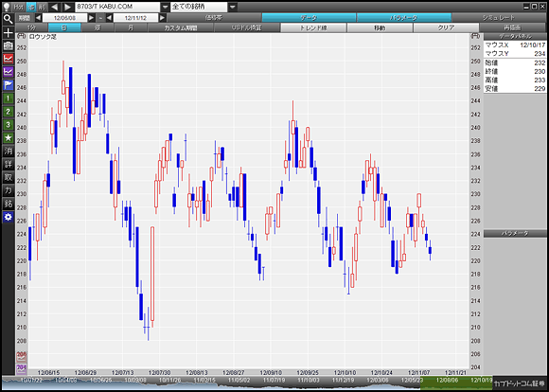Image resolution: width=549 pixels, height=392 pixels.
Task: Click the light bulb icon
Action: point(7,7)
